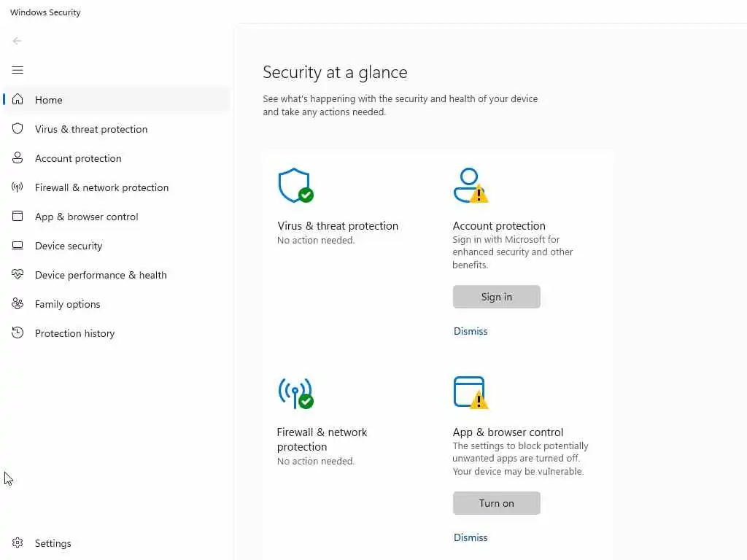Go to Account protection in sidebar
Image resolution: width=747 pixels, height=560 pixels.
point(117,158)
